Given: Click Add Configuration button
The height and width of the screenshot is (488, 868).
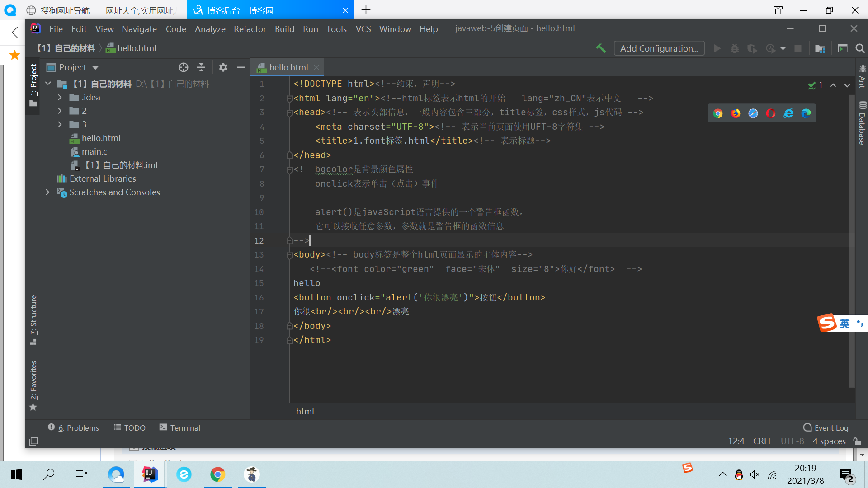Looking at the screenshot, I should point(659,48).
